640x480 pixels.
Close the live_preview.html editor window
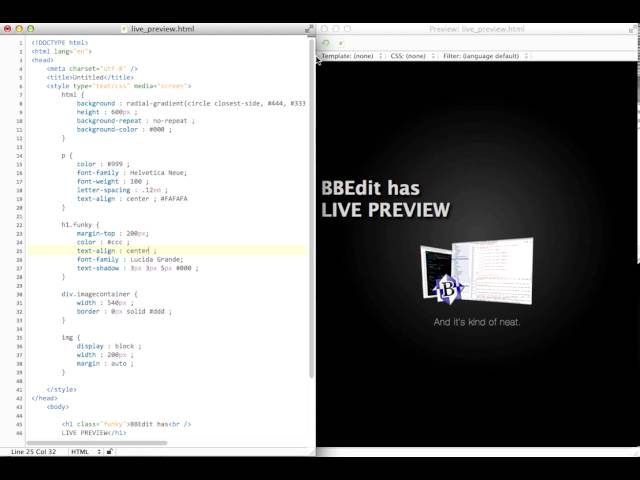(x=7, y=29)
